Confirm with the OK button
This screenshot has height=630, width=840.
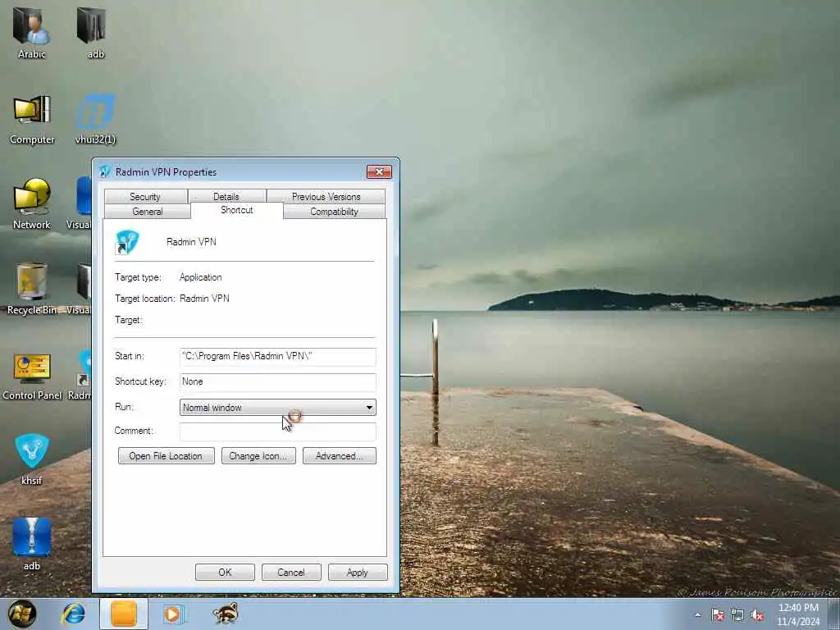pyautogui.click(x=225, y=572)
